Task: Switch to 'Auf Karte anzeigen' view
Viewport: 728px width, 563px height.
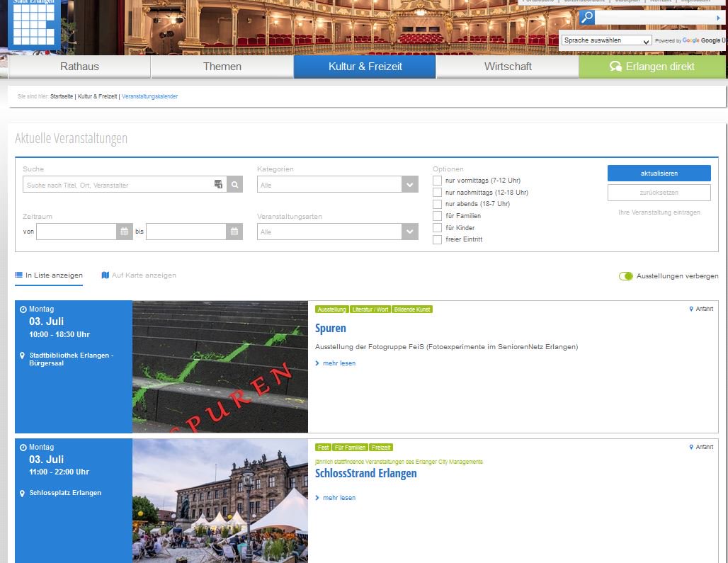Action: pos(139,275)
